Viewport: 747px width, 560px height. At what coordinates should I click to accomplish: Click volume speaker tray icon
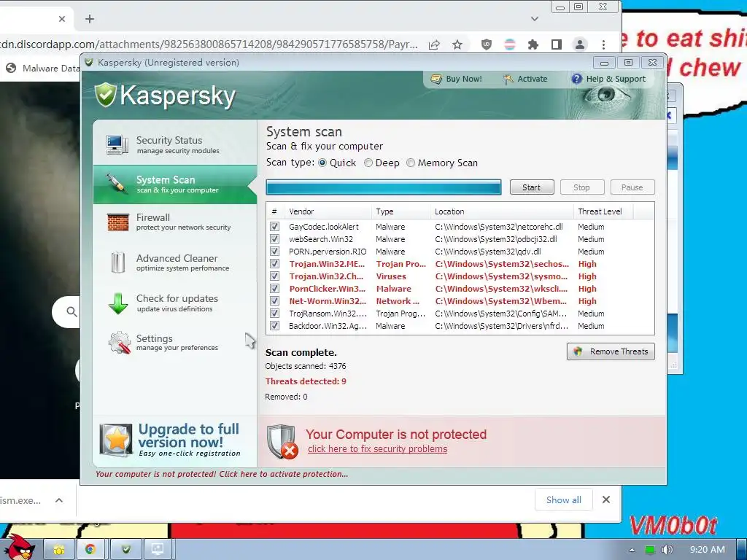pos(667,550)
